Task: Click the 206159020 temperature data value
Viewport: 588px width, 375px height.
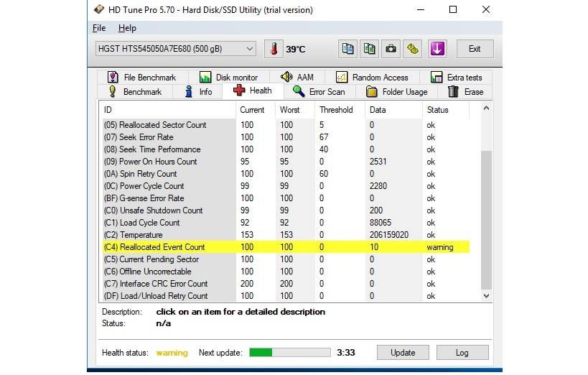Action: pos(389,235)
